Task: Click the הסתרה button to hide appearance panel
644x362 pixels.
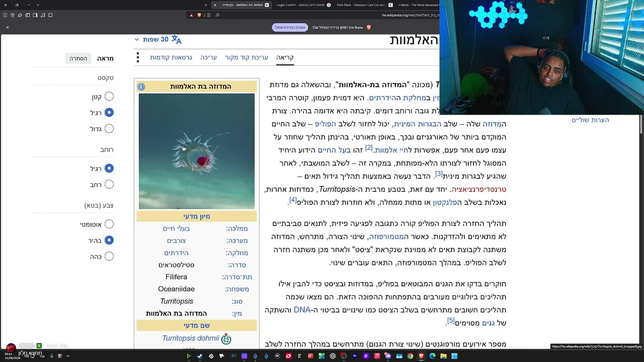Action: click(78, 58)
